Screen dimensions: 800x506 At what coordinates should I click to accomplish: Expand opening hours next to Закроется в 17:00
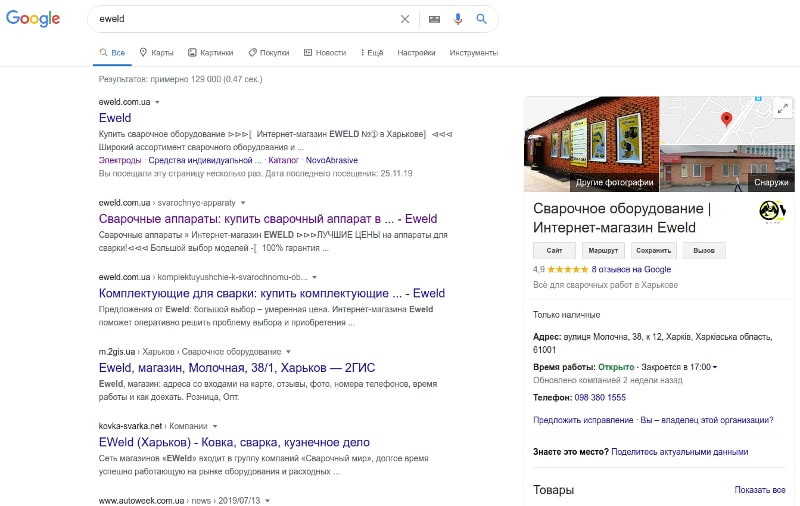(715, 367)
